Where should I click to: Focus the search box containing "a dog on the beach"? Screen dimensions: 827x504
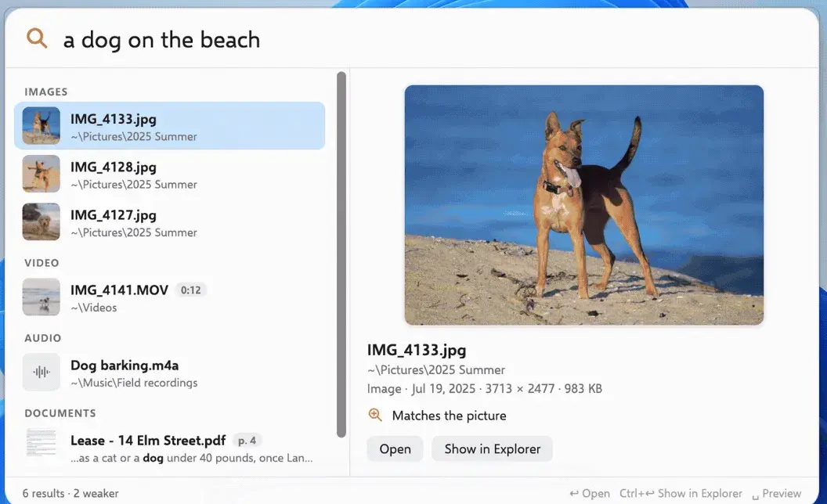click(411, 39)
